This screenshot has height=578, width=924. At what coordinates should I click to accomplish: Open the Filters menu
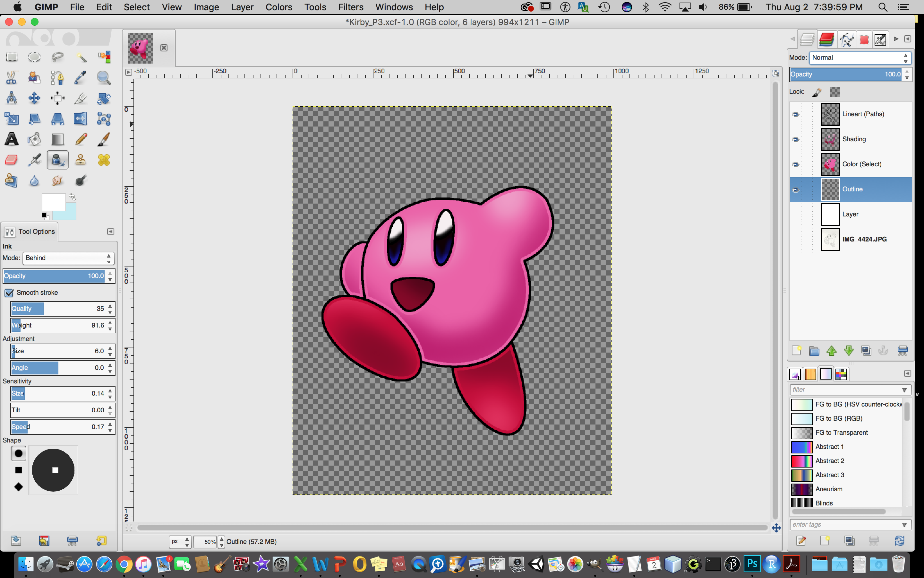(350, 7)
